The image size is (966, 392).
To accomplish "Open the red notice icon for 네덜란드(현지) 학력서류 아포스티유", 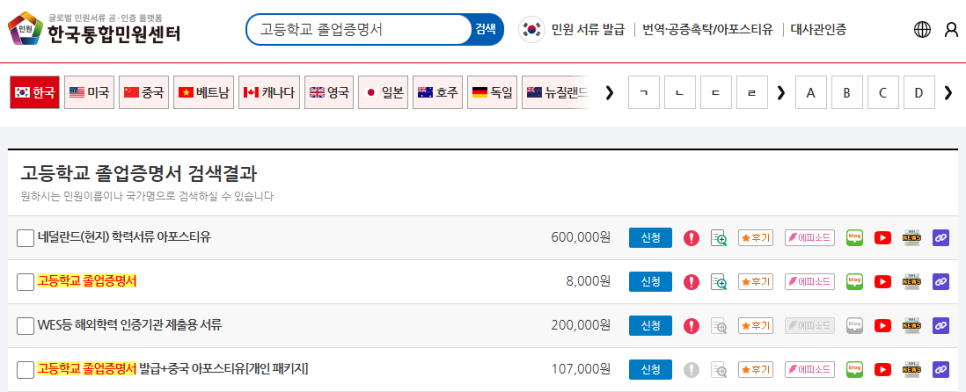I will pos(691,238).
